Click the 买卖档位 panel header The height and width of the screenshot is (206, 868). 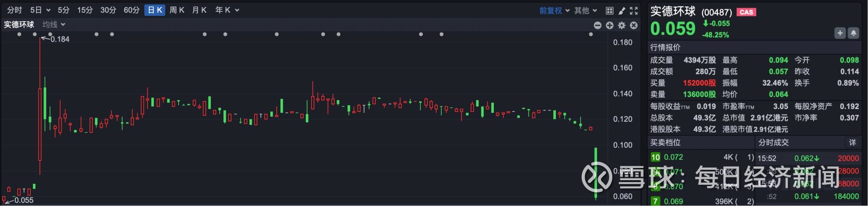pos(665,143)
